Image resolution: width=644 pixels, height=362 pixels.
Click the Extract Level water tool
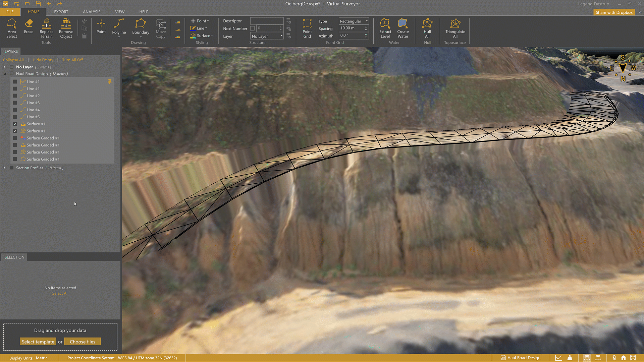(x=385, y=28)
